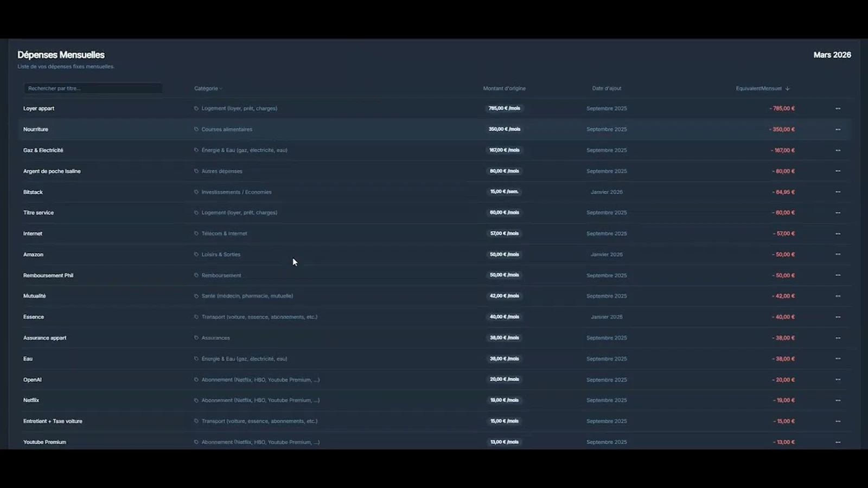
Task: Click the tag icon beside Loisirs & Sorties
Action: click(x=196, y=254)
